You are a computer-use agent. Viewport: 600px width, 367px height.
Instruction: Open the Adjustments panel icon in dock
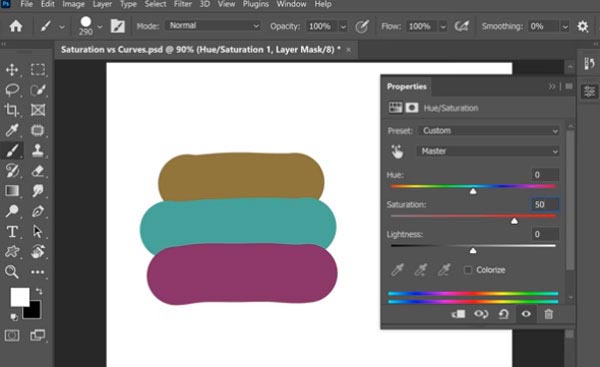[589, 92]
